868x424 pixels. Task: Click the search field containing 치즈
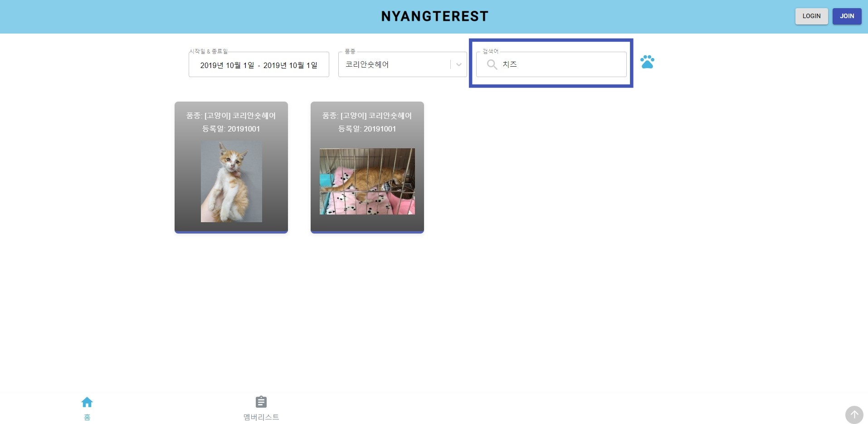[551, 64]
